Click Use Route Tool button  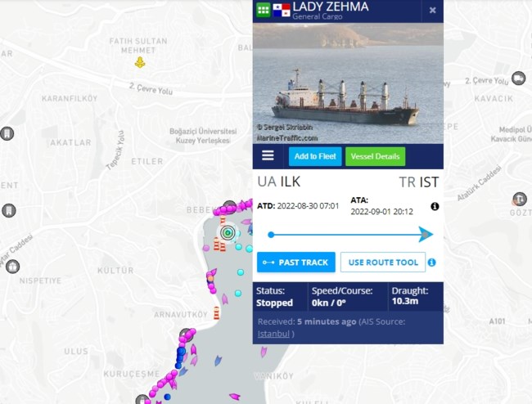tap(383, 262)
